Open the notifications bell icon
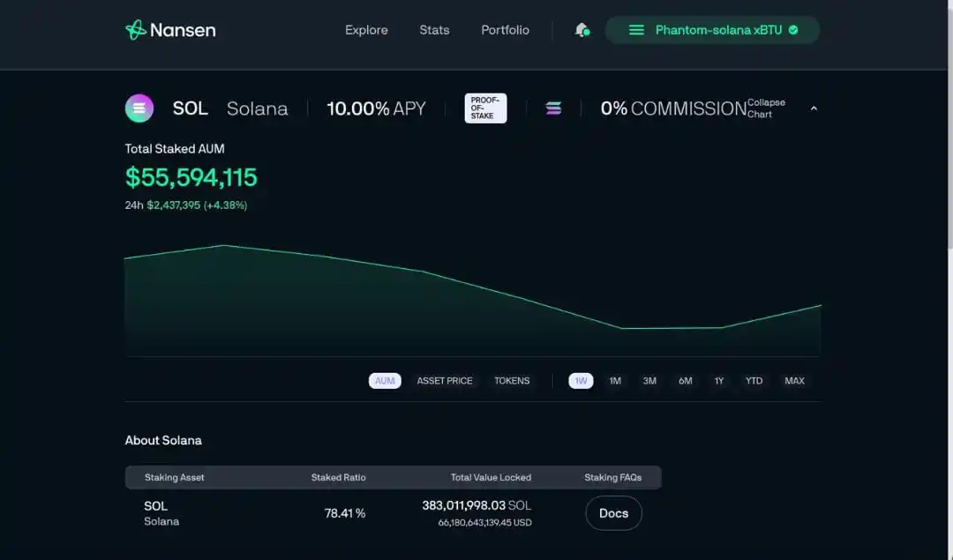The height and width of the screenshot is (560, 953). pos(582,30)
